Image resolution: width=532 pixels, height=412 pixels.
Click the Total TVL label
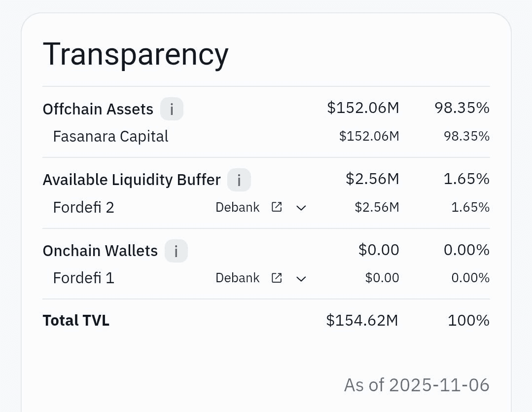76,321
